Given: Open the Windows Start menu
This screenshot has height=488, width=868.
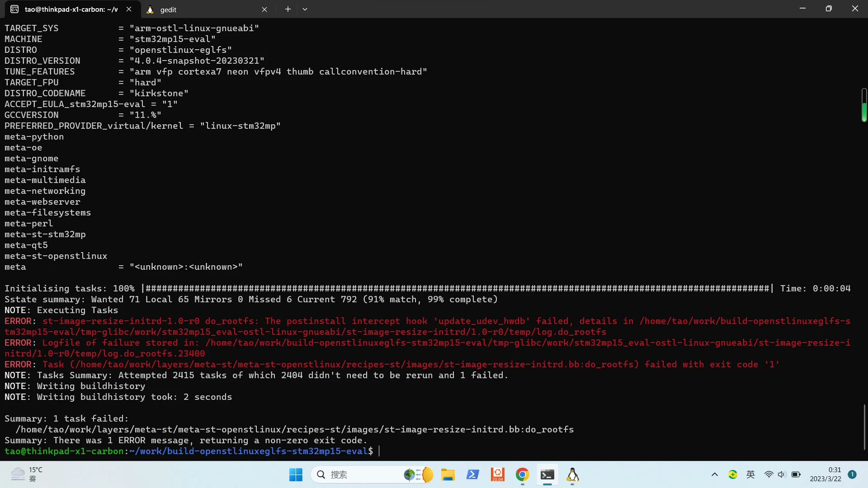Looking at the screenshot, I should click(296, 474).
